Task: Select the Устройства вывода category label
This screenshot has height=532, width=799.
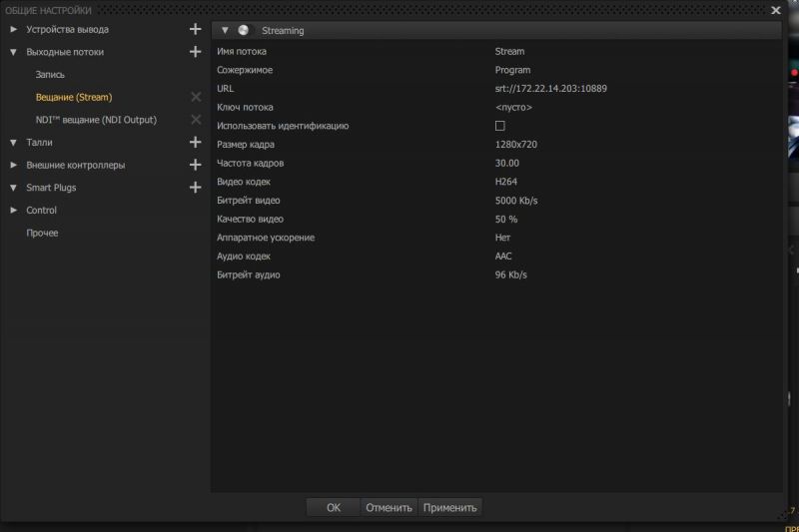Action: tap(67, 30)
